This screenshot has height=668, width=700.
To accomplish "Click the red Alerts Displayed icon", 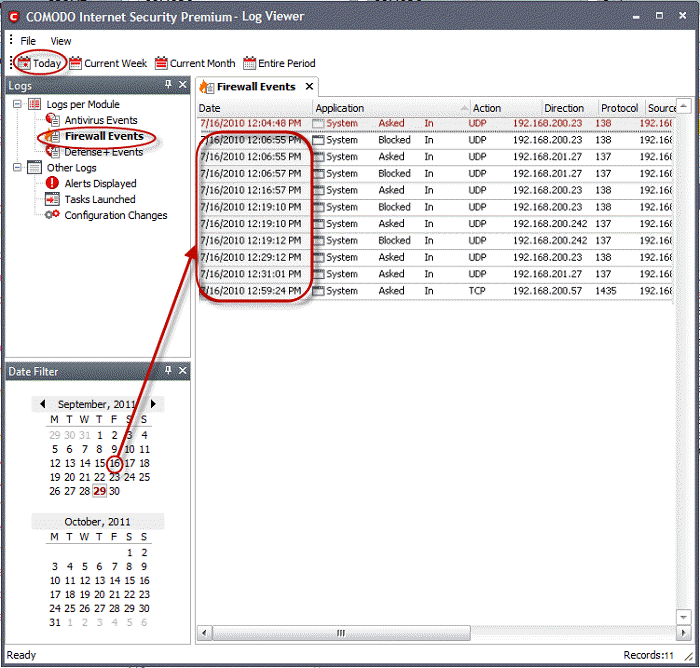I will [52, 183].
